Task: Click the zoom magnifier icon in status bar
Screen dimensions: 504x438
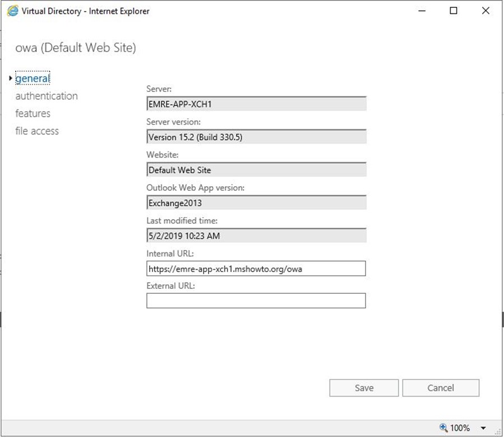Action: tap(443, 427)
